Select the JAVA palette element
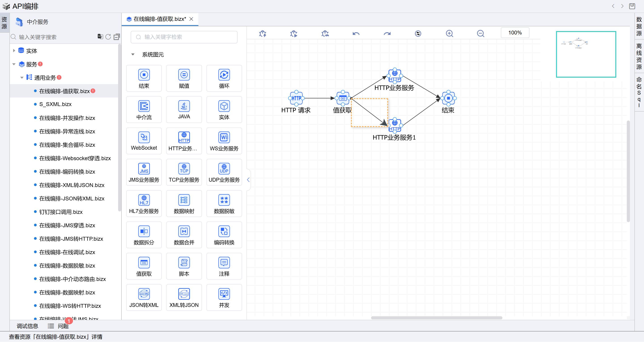Image resolution: width=644 pixels, height=342 pixels. pos(184,110)
